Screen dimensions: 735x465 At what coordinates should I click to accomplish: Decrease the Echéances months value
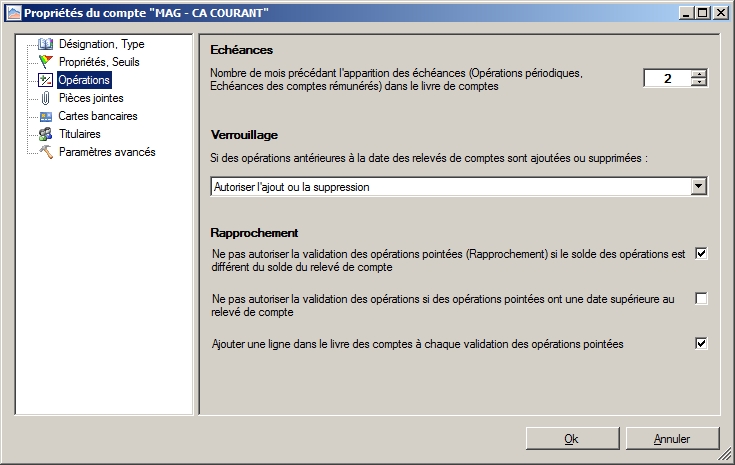point(699,83)
